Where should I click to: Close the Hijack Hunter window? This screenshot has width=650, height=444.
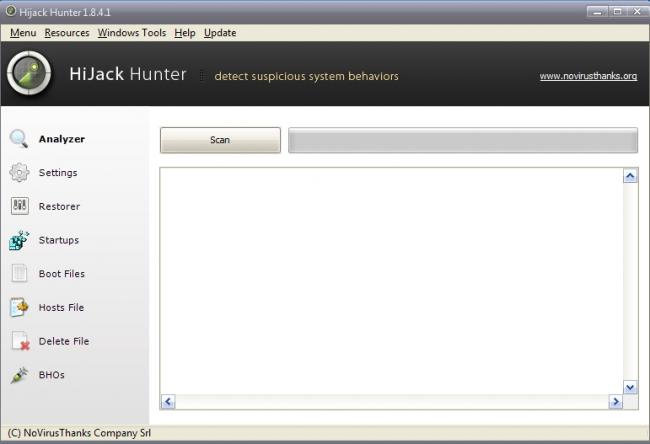click(x=638, y=12)
